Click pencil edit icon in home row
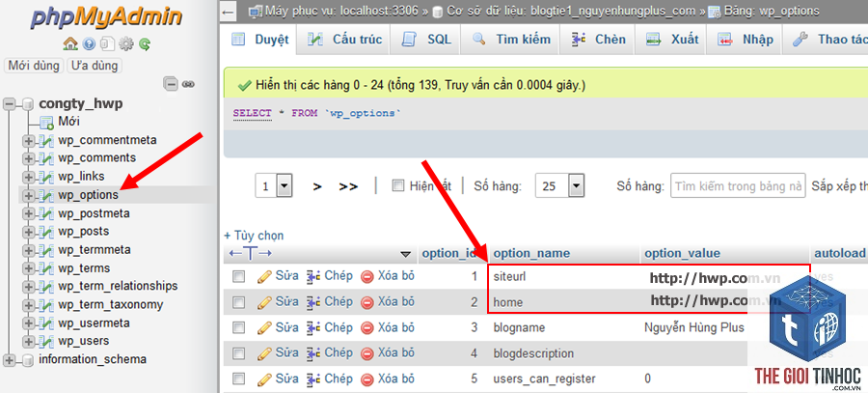Image resolution: width=868 pixels, height=393 pixels. (x=264, y=302)
